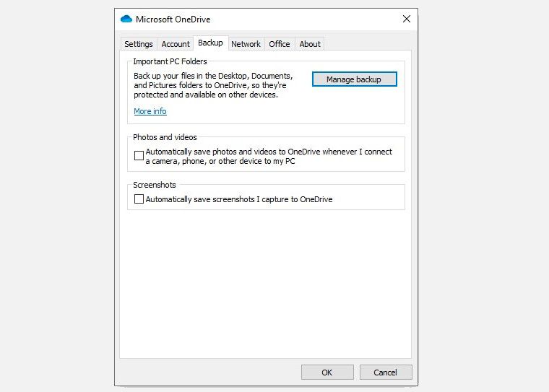This screenshot has width=549, height=392.
Task: Switch to the Office tab
Action: pos(280,44)
